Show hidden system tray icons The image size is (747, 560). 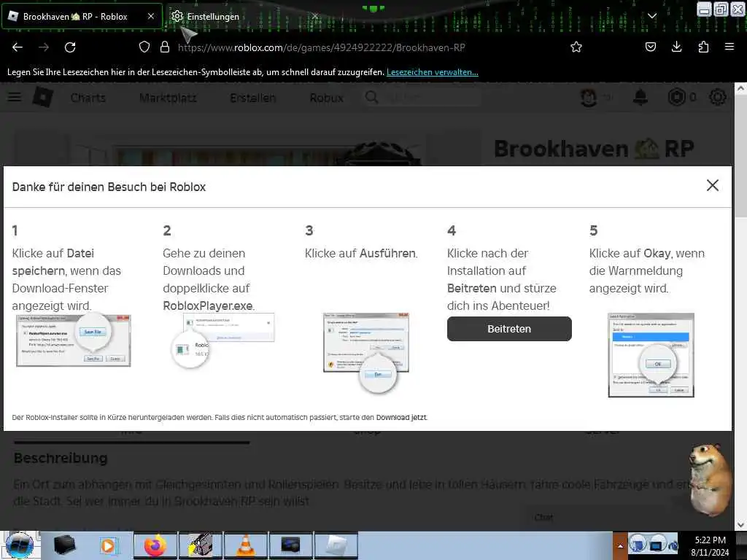[x=620, y=545]
